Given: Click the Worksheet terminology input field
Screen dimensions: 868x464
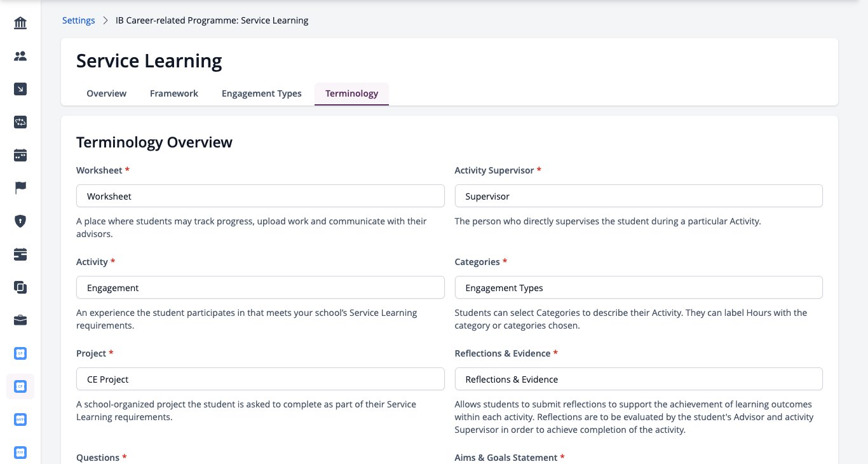Looking at the screenshot, I should (x=261, y=196).
